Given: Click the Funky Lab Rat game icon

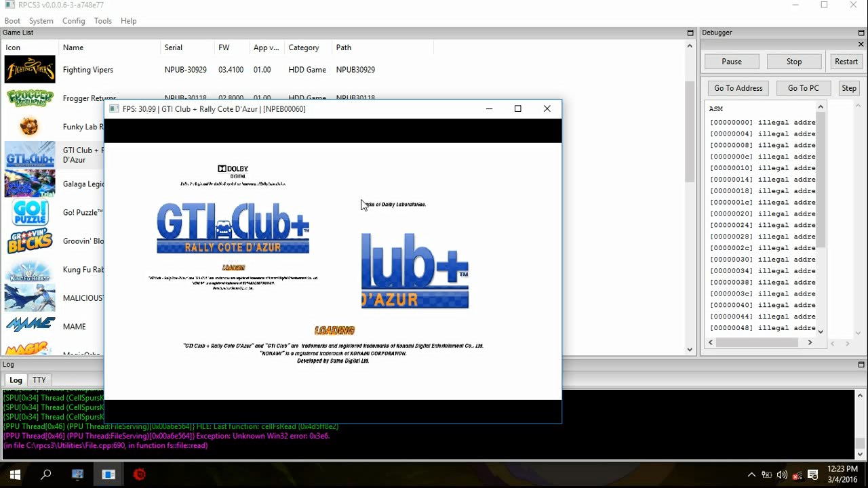Looking at the screenshot, I should coord(30,127).
